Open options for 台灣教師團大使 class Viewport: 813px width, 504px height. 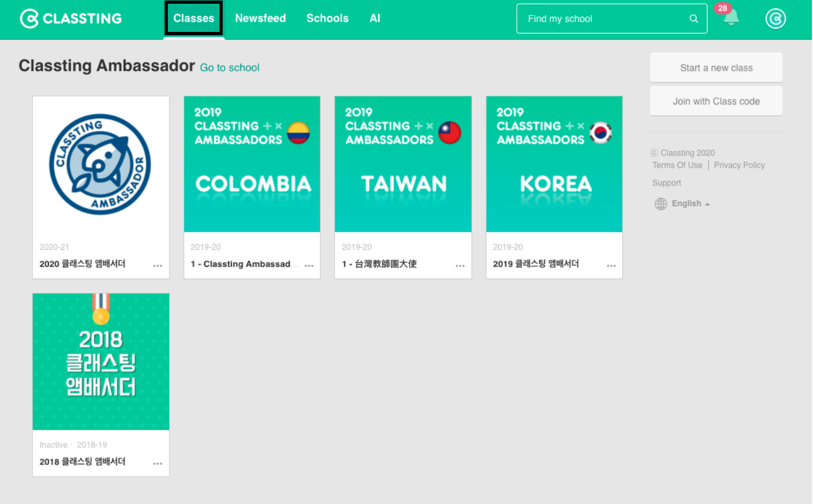460,265
